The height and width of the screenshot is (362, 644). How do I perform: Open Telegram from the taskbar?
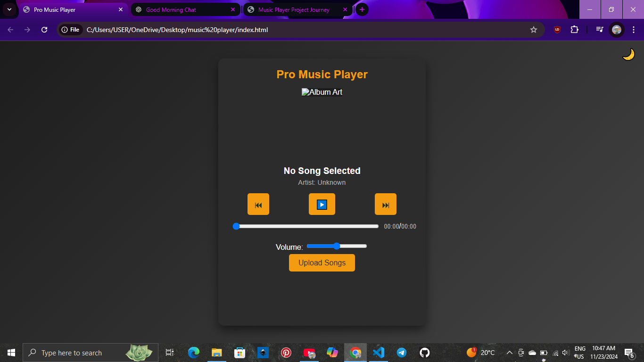pyautogui.click(x=401, y=352)
